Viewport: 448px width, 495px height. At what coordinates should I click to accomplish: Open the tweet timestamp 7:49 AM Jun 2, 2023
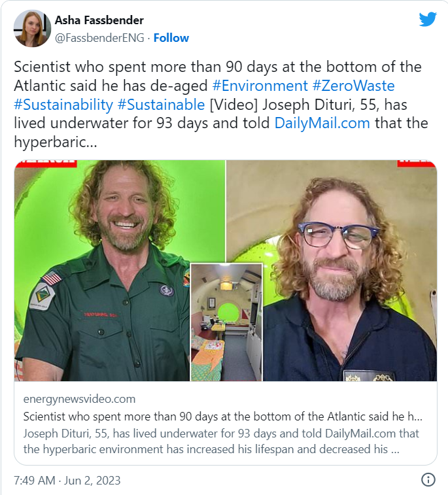tap(67, 480)
